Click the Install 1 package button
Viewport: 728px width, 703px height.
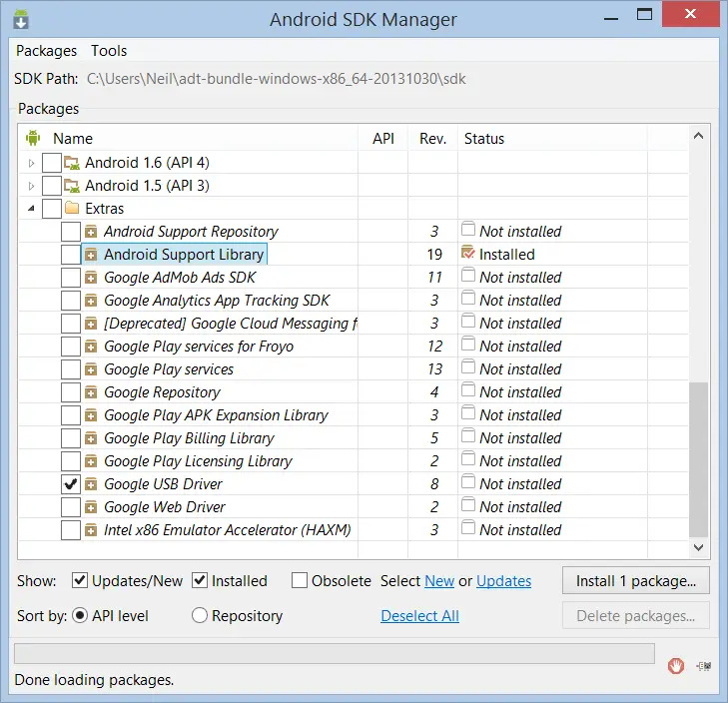click(x=635, y=580)
